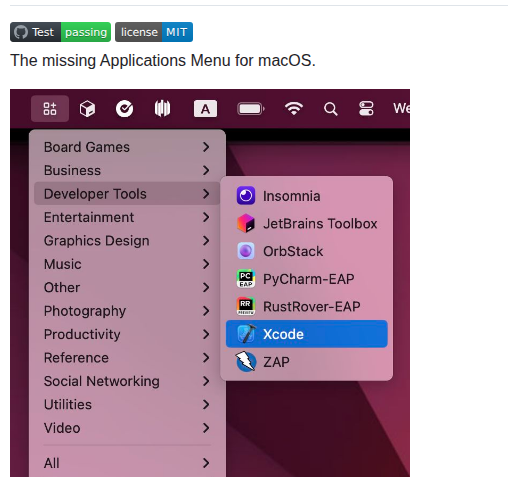
Task: Expand the Productivity chevron arrow
Action: [206, 334]
